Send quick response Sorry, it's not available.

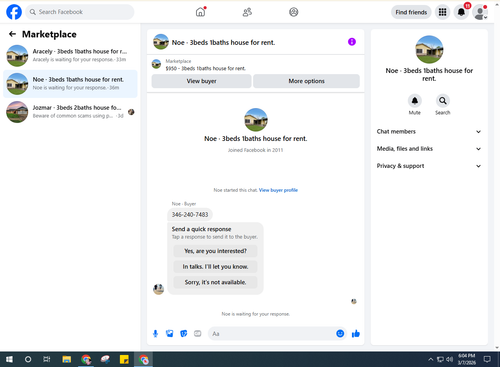(215, 282)
